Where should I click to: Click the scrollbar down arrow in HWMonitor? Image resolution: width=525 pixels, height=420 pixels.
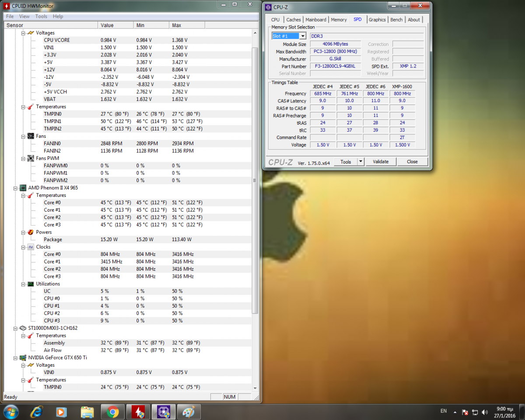click(255, 388)
